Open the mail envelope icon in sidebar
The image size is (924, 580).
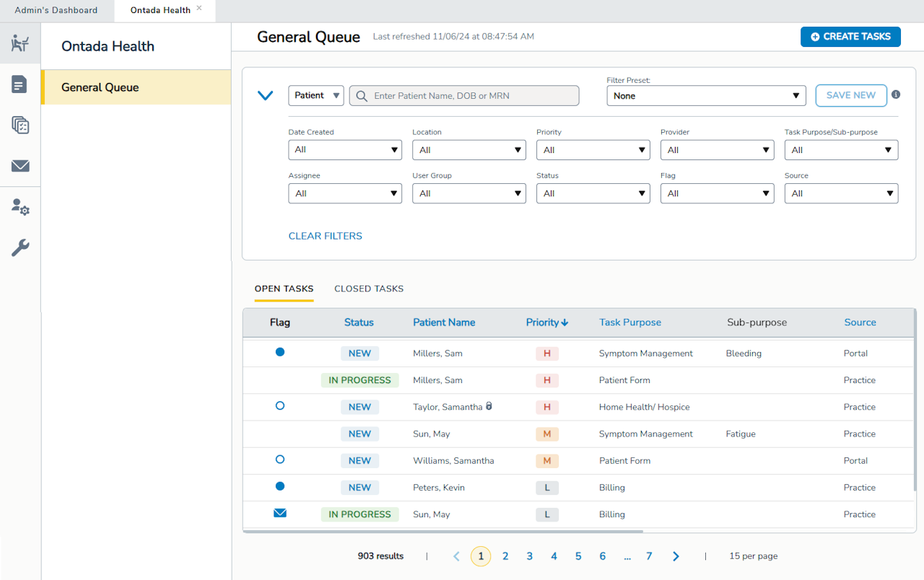pos(20,166)
